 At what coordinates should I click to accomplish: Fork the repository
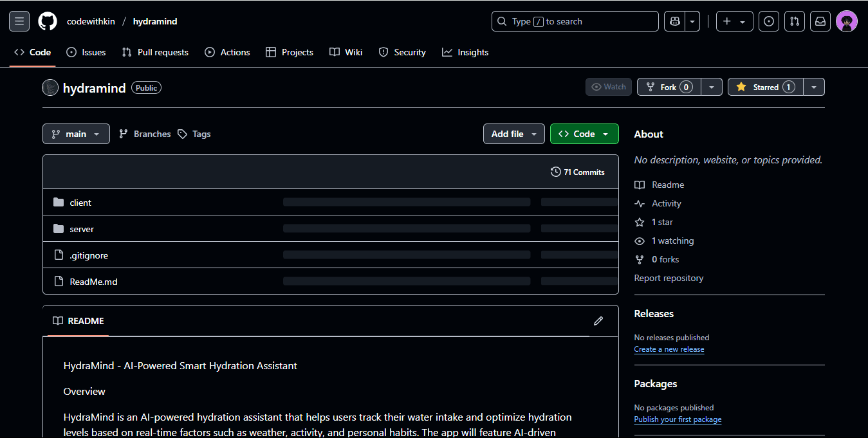click(x=669, y=87)
